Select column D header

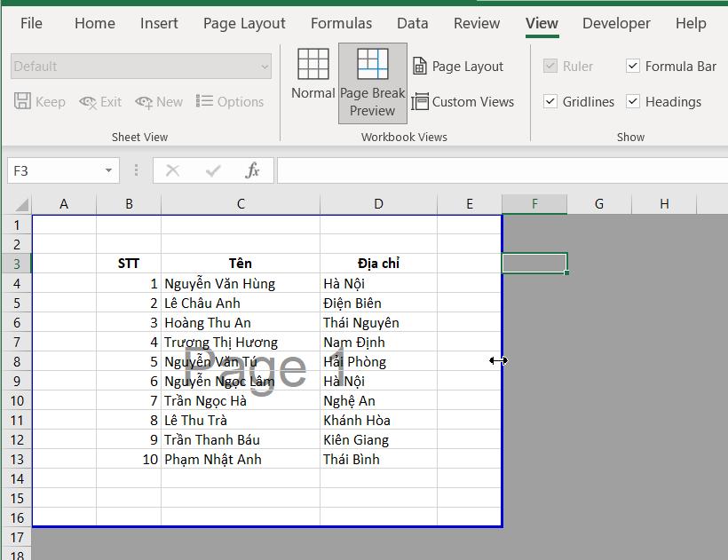(378, 204)
